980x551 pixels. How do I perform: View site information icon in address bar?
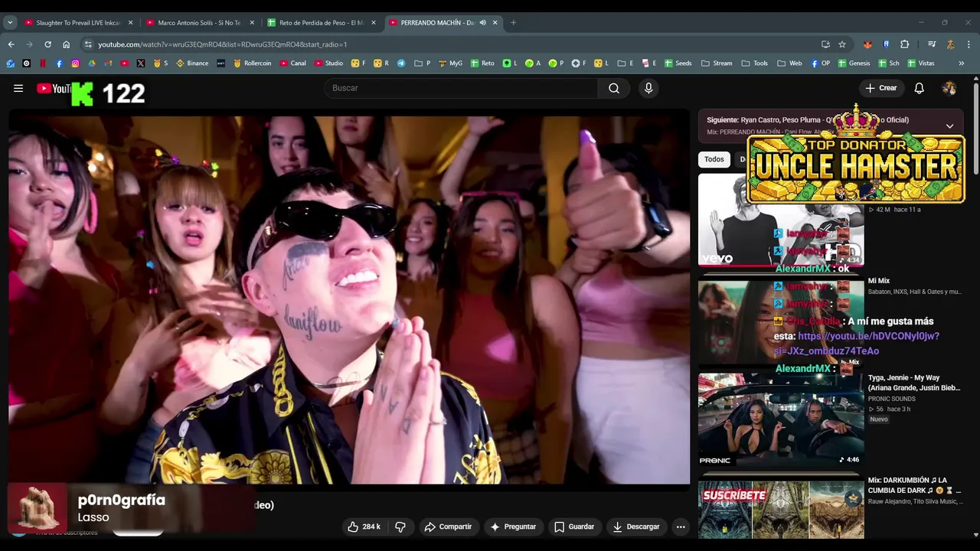[88, 44]
